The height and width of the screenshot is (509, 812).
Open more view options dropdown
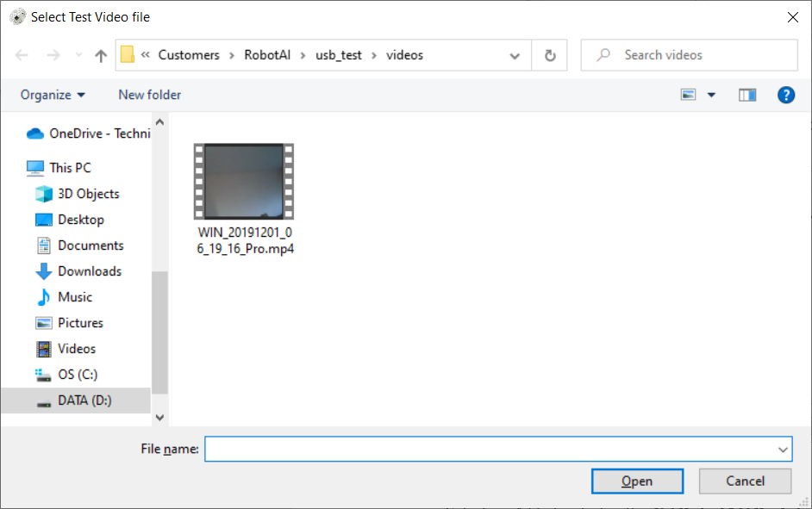coord(711,95)
